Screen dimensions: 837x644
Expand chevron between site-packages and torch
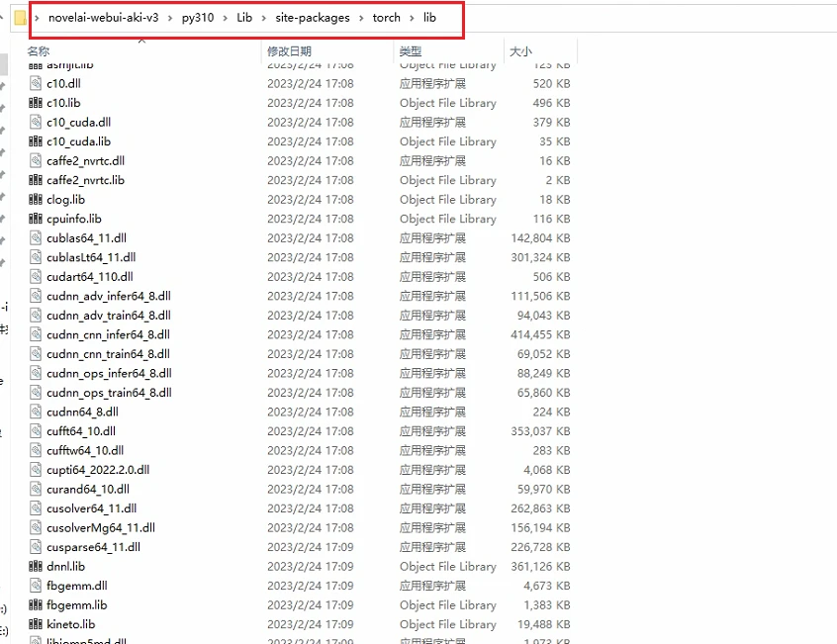(x=361, y=18)
